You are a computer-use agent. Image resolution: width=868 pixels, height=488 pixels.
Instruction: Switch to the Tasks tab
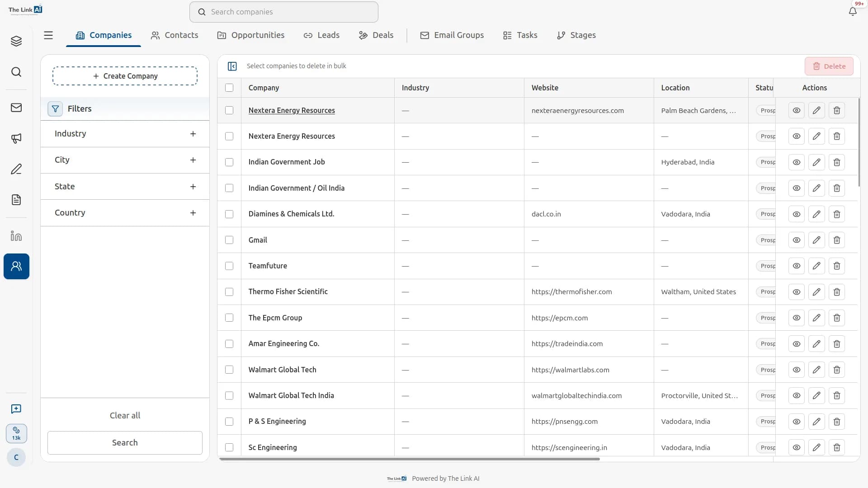click(520, 35)
